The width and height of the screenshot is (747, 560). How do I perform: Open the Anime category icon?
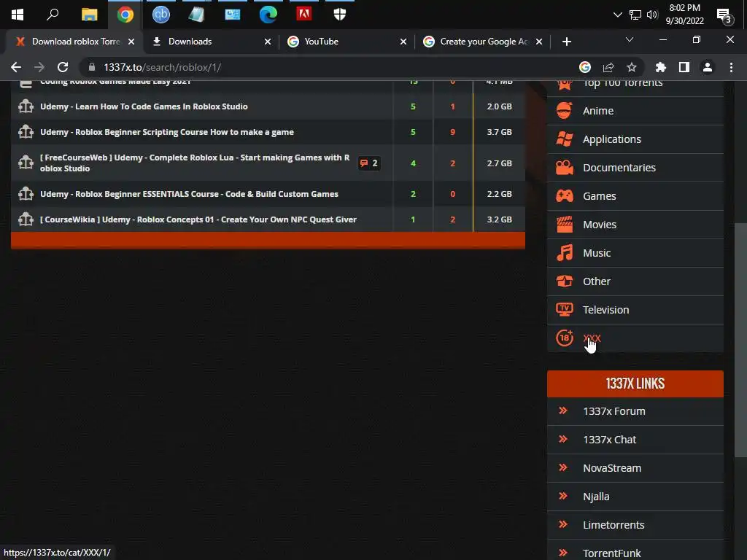[565, 111]
